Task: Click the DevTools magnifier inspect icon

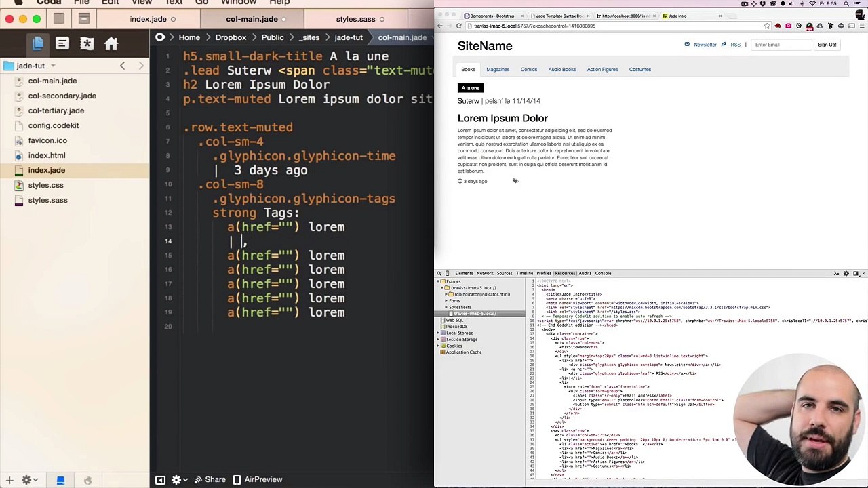Action: pos(439,273)
